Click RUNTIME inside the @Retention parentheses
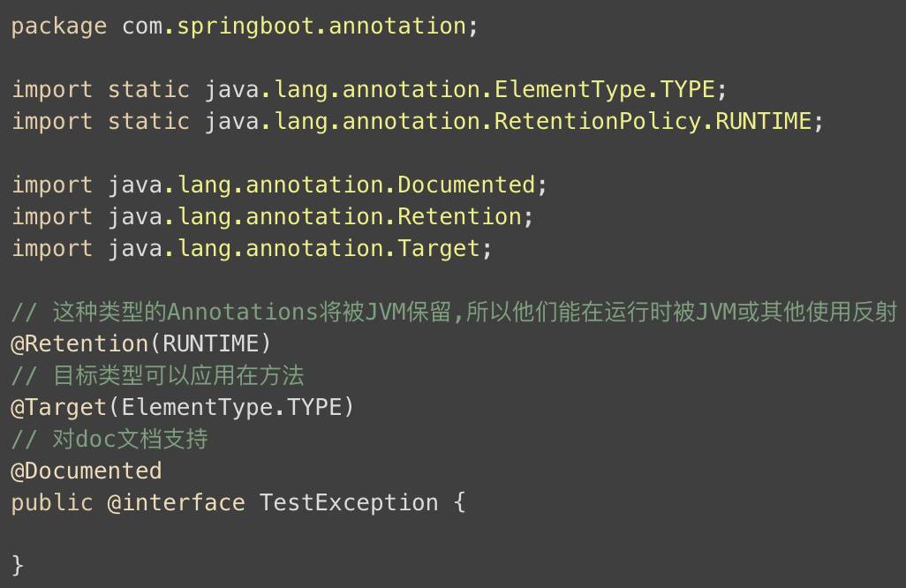Image resolution: width=906 pixels, height=588 pixels. (211, 344)
